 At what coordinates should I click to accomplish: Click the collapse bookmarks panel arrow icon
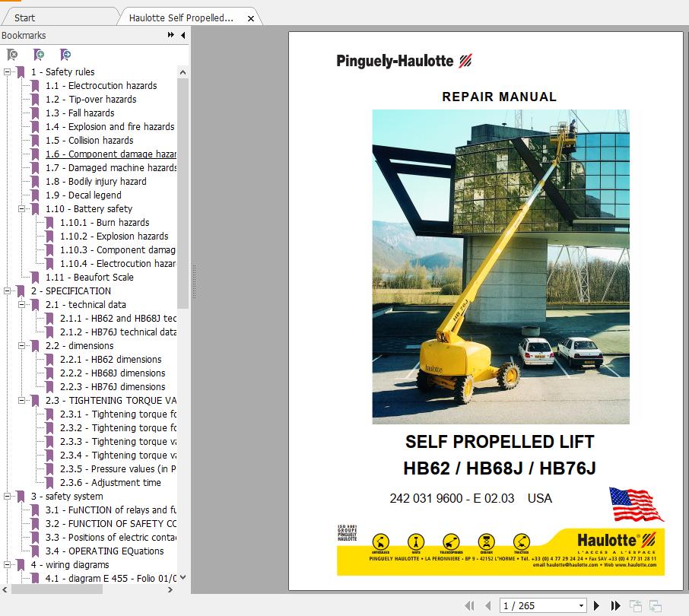tap(182, 35)
